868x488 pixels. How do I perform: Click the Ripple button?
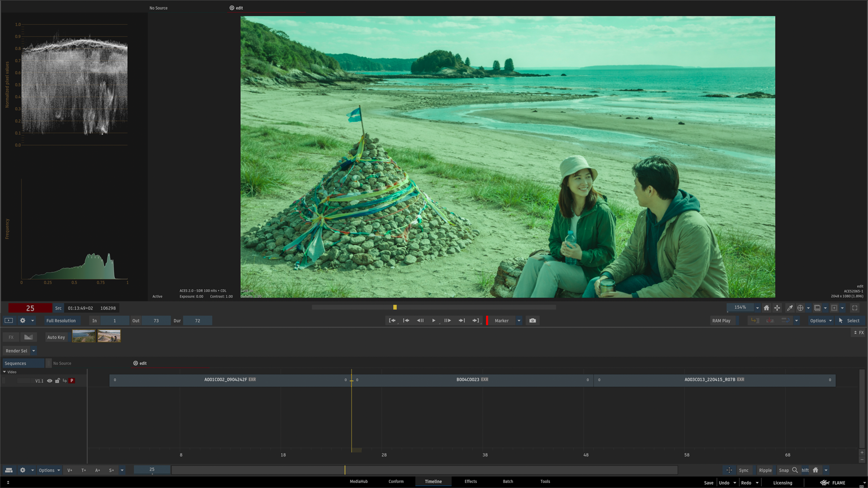[765, 470]
